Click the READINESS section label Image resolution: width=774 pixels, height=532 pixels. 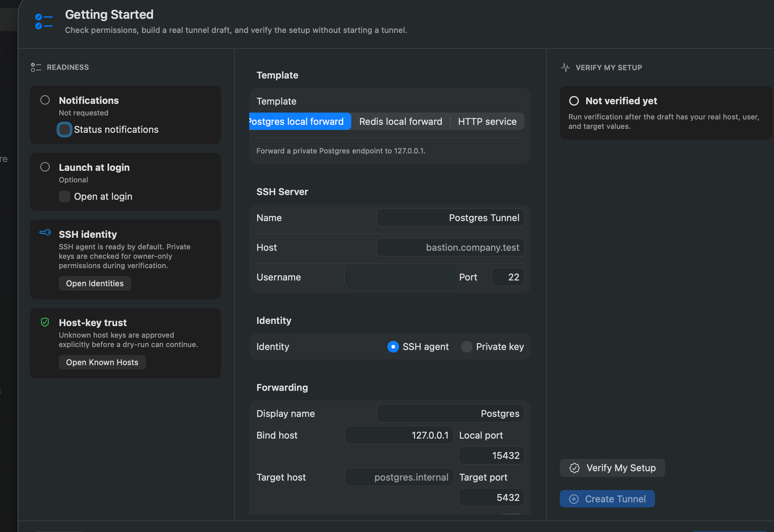[x=68, y=67]
